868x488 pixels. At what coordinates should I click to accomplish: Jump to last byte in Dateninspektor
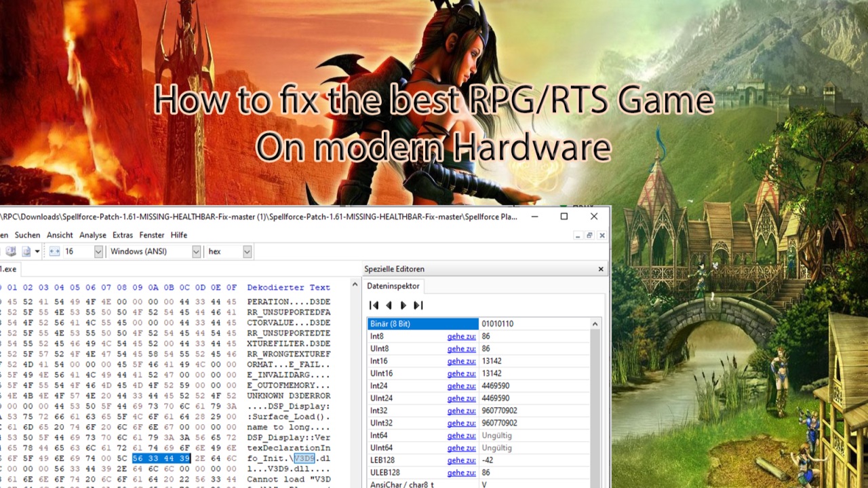point(418,305)
